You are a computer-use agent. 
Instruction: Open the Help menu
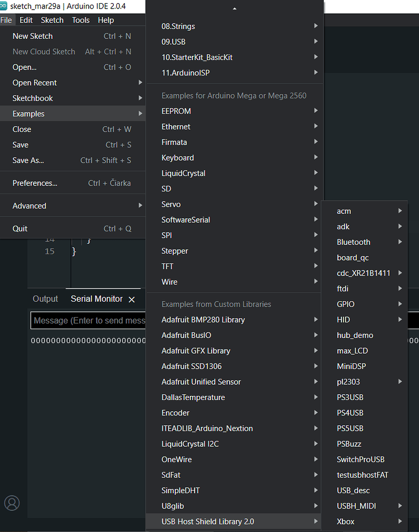coord(106,20)
